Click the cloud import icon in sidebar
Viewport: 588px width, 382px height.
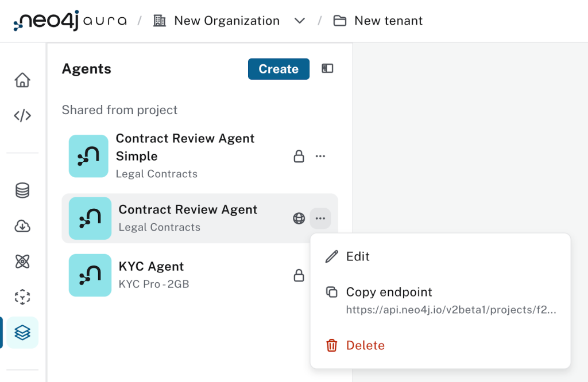tap(22, 226)
